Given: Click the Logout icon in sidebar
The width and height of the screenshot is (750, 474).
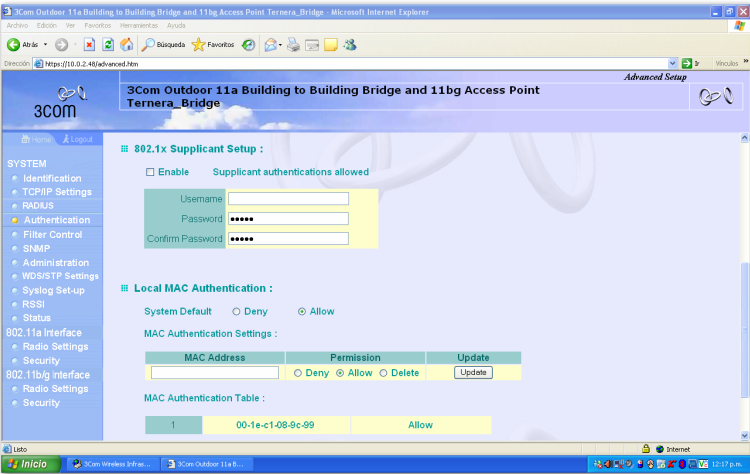Looking at the screenshot, I should coord(77,139).
